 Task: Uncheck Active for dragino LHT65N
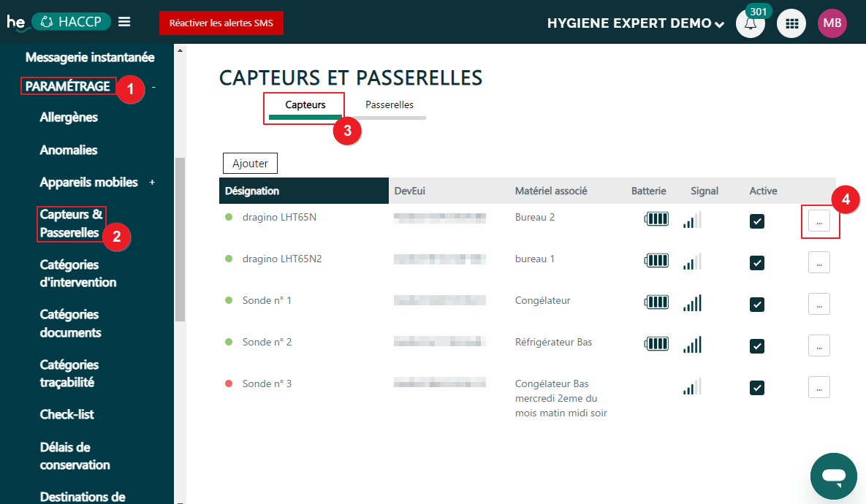757,221
